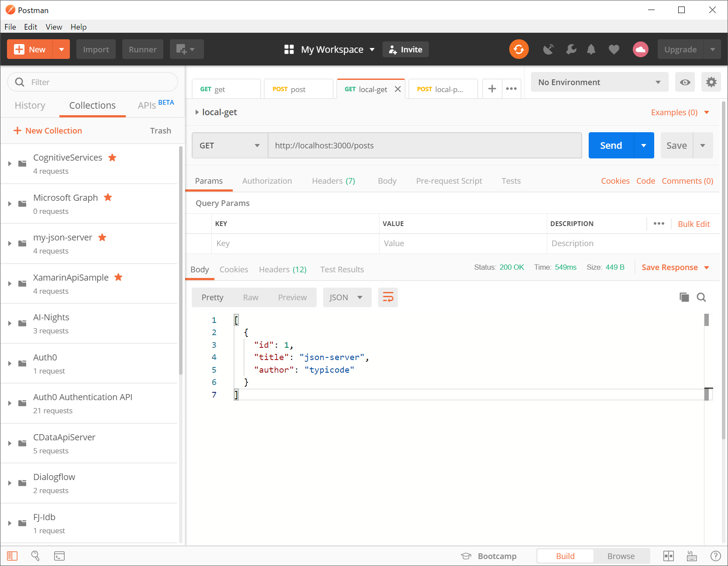Click the heart icon in header

coord(614,49)
